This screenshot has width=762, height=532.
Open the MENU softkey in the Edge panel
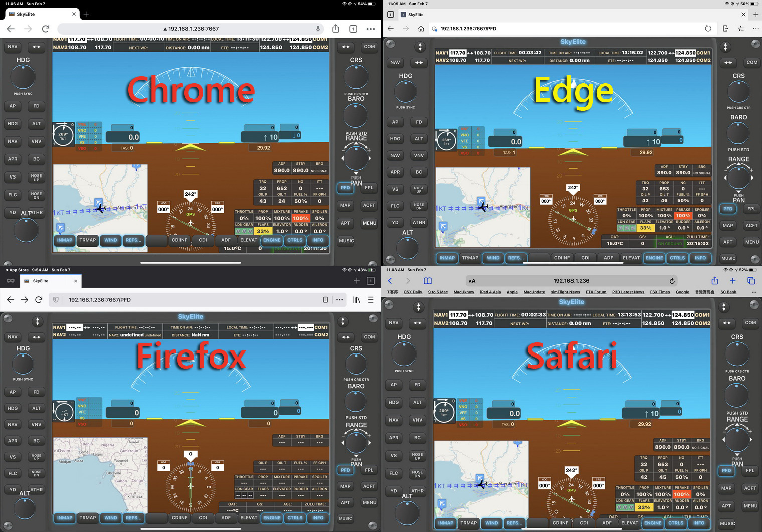(x=751, y=242)
